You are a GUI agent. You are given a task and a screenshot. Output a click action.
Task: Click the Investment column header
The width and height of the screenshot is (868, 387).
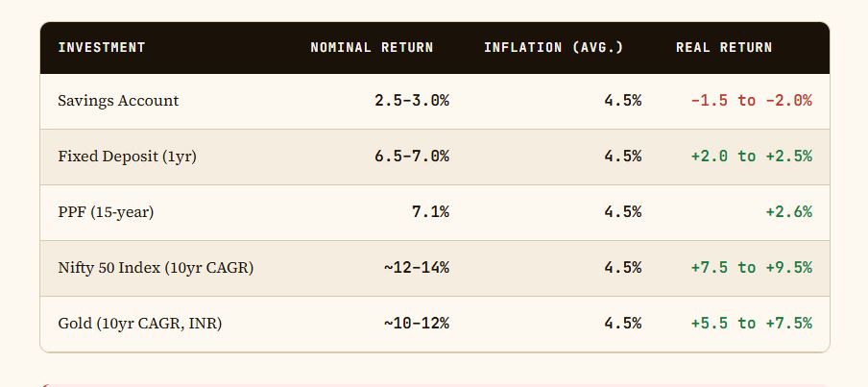(102, 47)
